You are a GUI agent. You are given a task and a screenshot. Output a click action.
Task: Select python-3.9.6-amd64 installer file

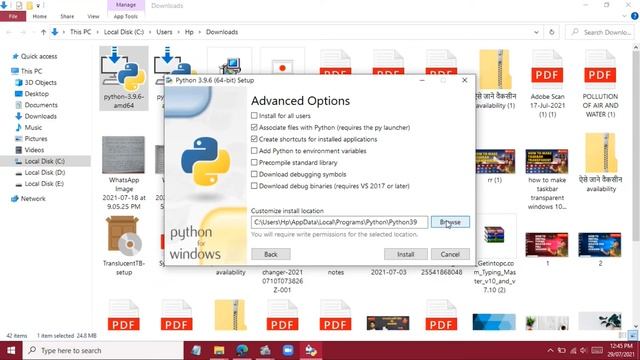124,78
